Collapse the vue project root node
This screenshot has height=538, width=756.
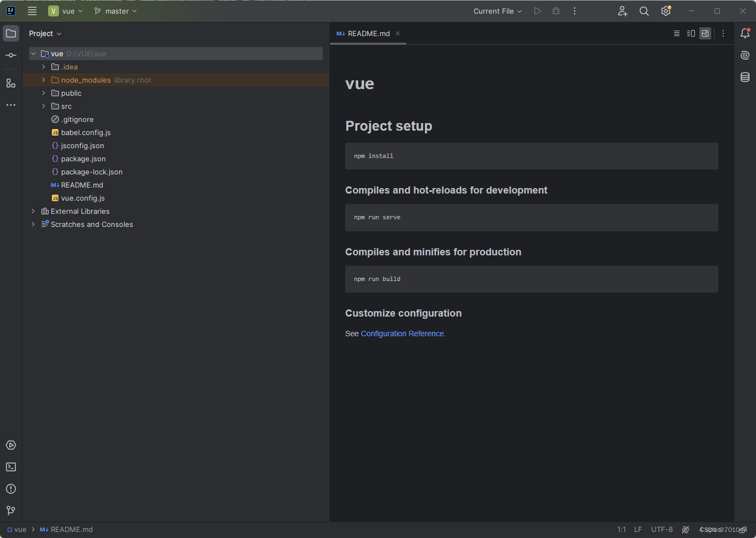pyautogui.click(x=33, y=53)
